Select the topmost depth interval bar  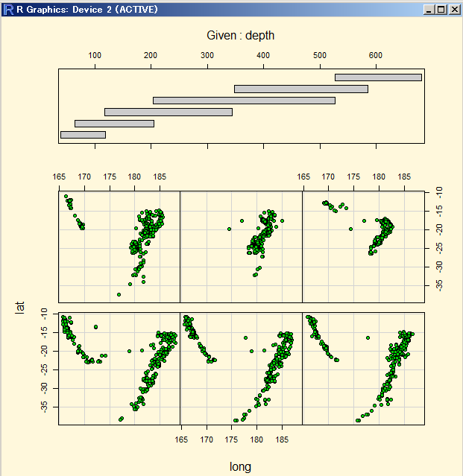coord(378,77)
